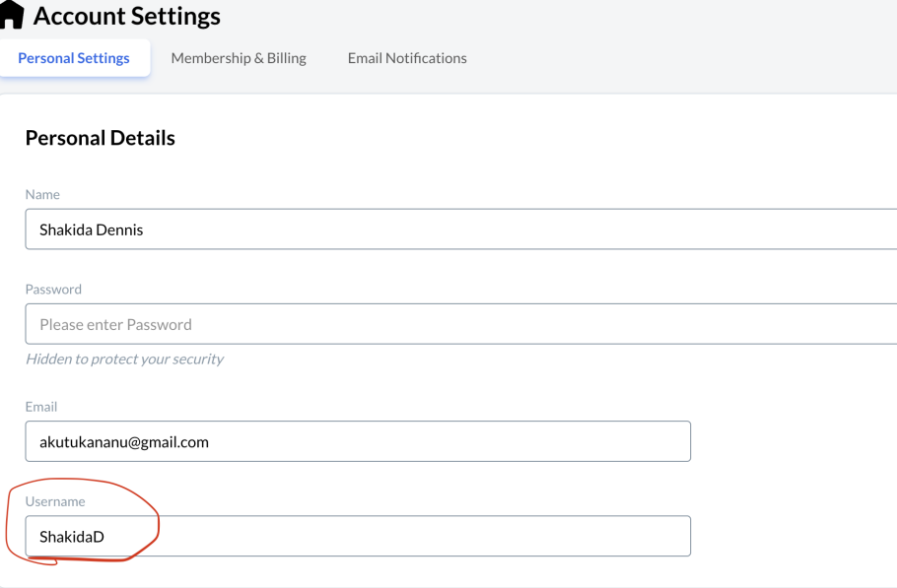
Task: Click the 'Shakida Dennis' name value text
Action: [x=91, y=229]
